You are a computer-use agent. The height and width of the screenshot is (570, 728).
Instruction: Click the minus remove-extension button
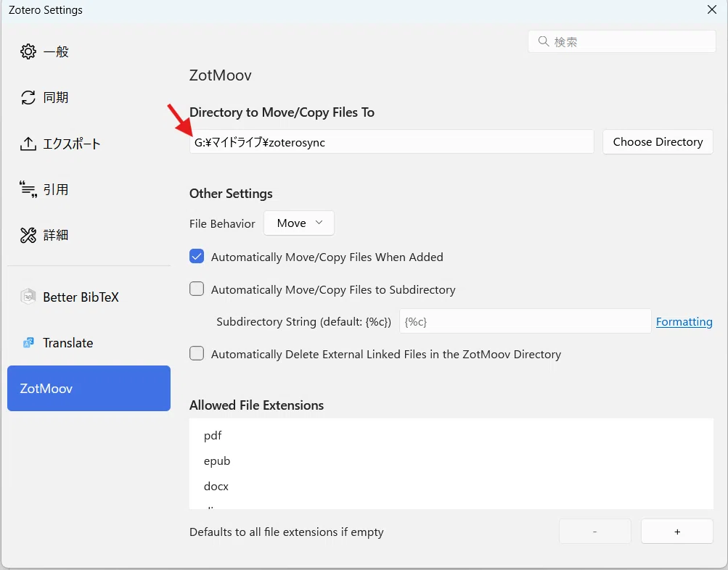(594, 532)
